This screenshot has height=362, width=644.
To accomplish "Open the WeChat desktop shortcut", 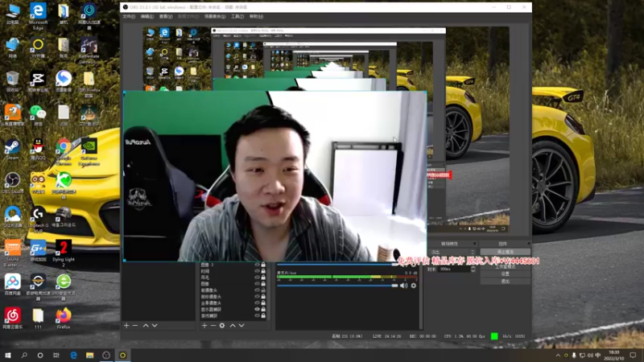I will (38, 115).
